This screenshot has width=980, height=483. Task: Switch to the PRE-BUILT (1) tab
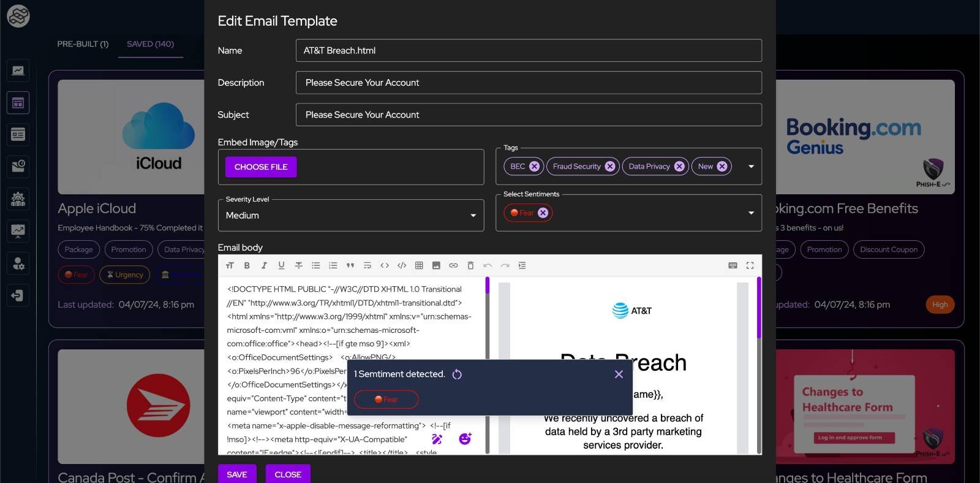(x=83, y=44)
